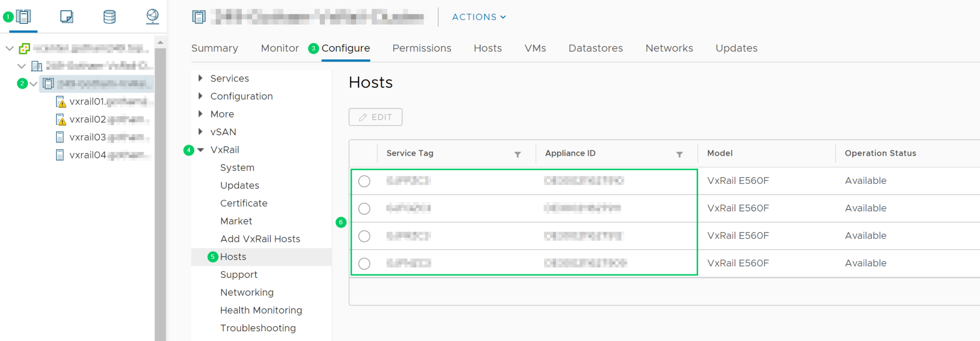980x341 pixels.
Task: Collapse the vCenter server tree node
Action: 9,48
